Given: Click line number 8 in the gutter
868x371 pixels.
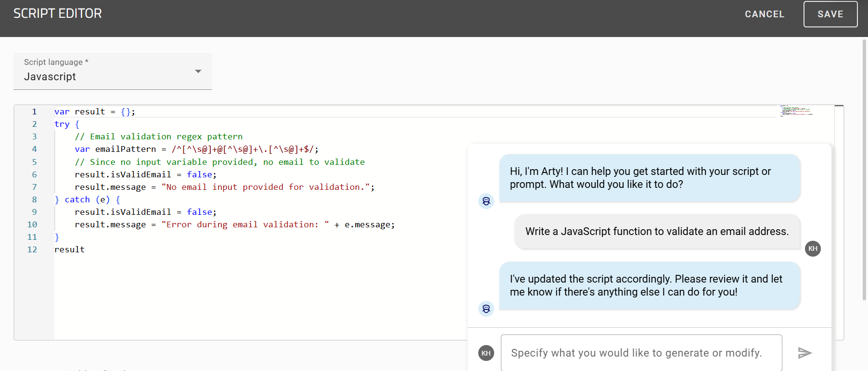Looking at the screenshot, I should tap(34, 199).
